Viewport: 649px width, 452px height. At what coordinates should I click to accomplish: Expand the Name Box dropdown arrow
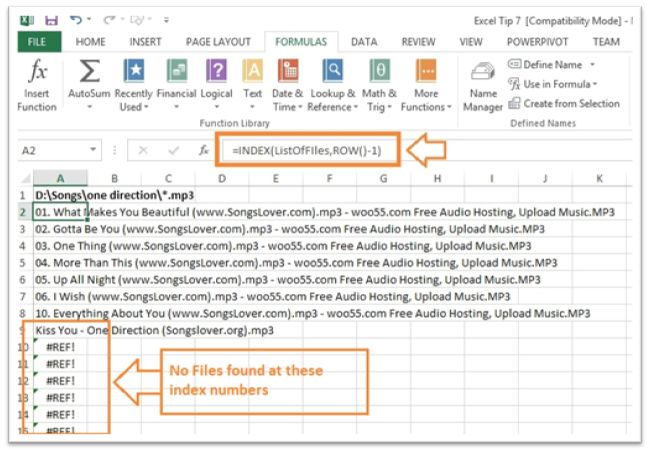click(x=94, y=150)
